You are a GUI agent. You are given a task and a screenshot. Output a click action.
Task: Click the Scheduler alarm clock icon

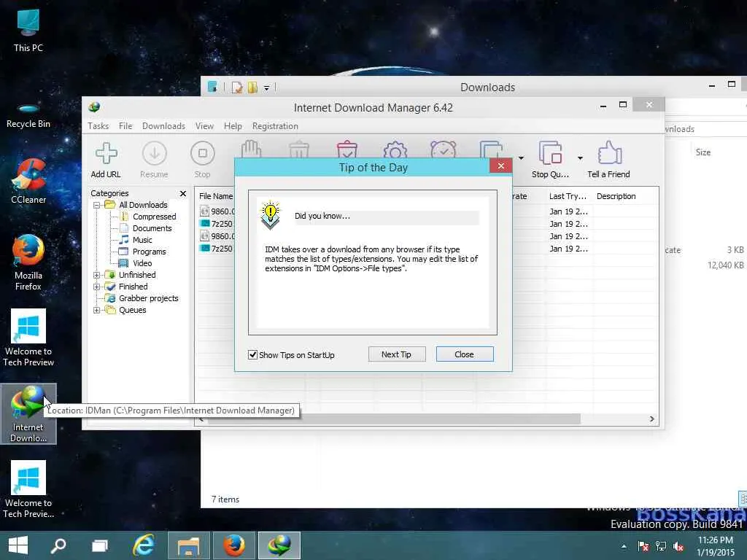pyautogui.click(x=443, y=149)
